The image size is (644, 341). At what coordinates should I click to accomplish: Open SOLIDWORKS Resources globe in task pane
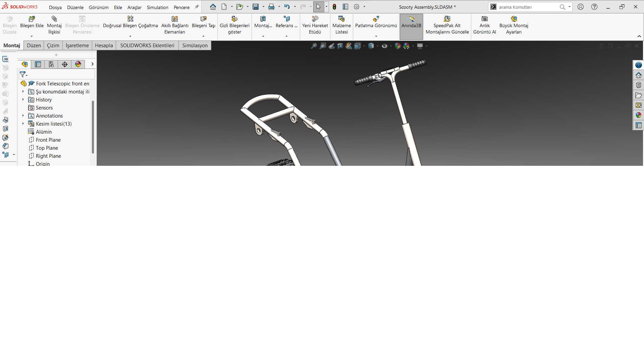click(639, 65)
